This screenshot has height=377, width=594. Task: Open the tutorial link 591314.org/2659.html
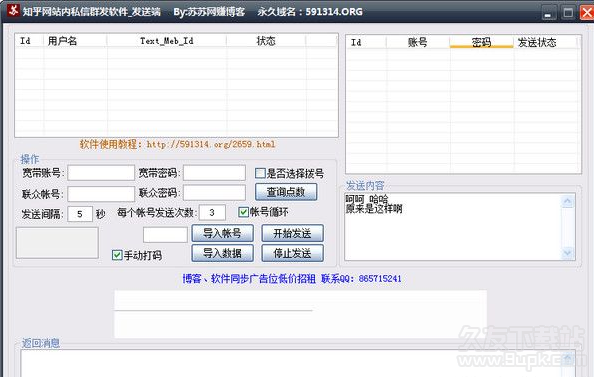coord(211,144)
